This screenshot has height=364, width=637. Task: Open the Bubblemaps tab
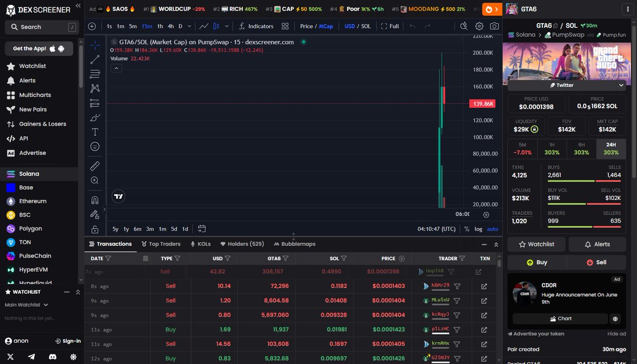(295, 244)
